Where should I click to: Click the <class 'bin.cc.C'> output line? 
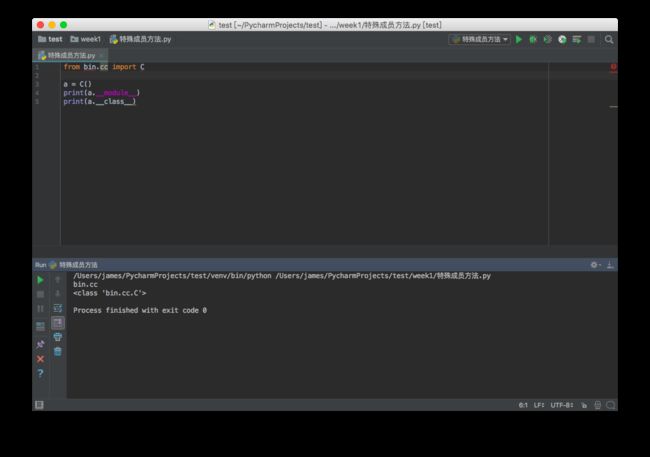[x=110, y=293]
